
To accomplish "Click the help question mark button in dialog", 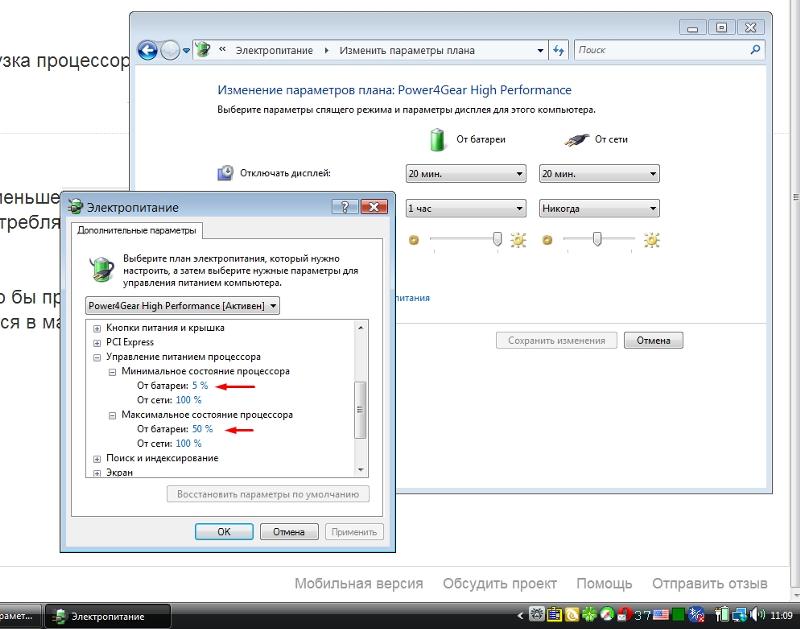I will 344,207.
